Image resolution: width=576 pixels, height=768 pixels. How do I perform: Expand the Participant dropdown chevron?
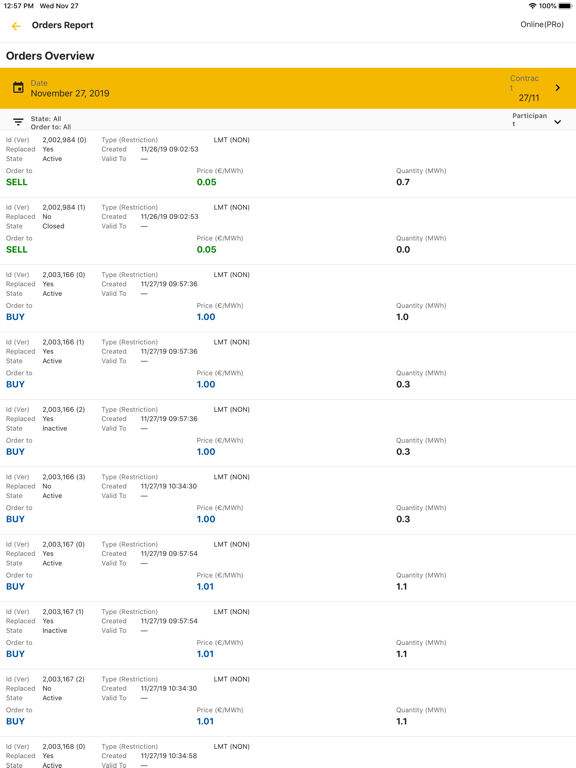click(x=557, y=122)
